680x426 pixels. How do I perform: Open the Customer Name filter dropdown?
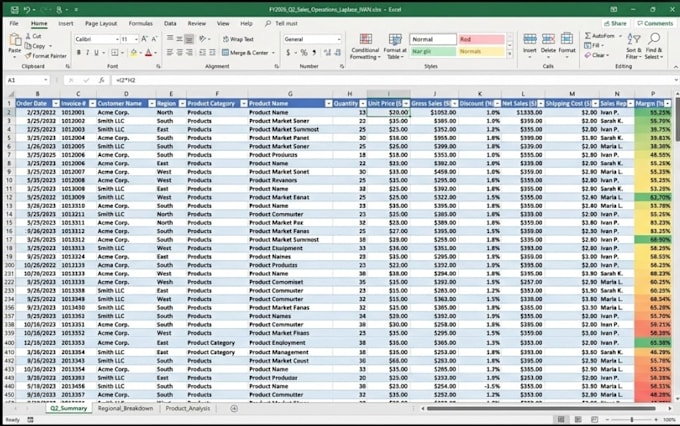coord(152,104)
